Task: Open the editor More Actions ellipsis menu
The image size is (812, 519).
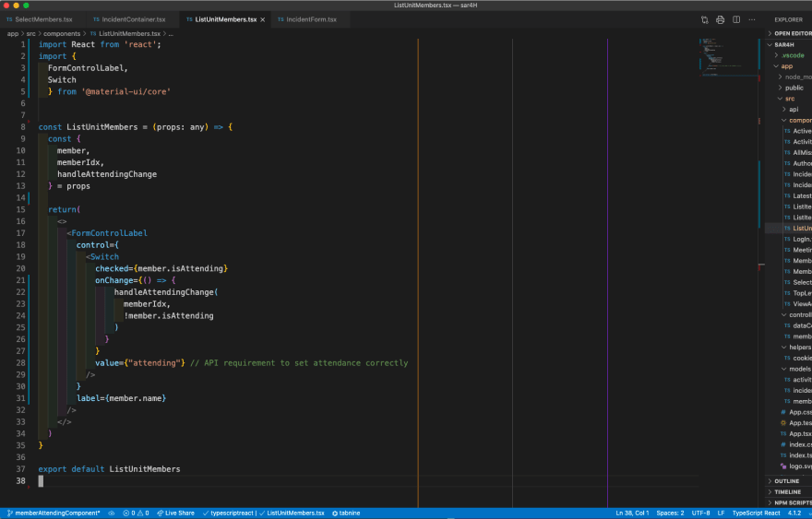Action: coord(752,19)
